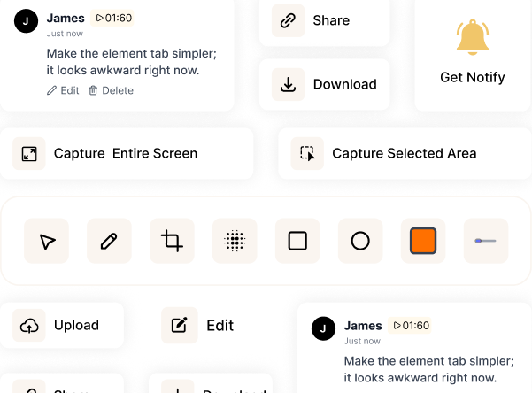Click the Share link button

coord(324,20)
